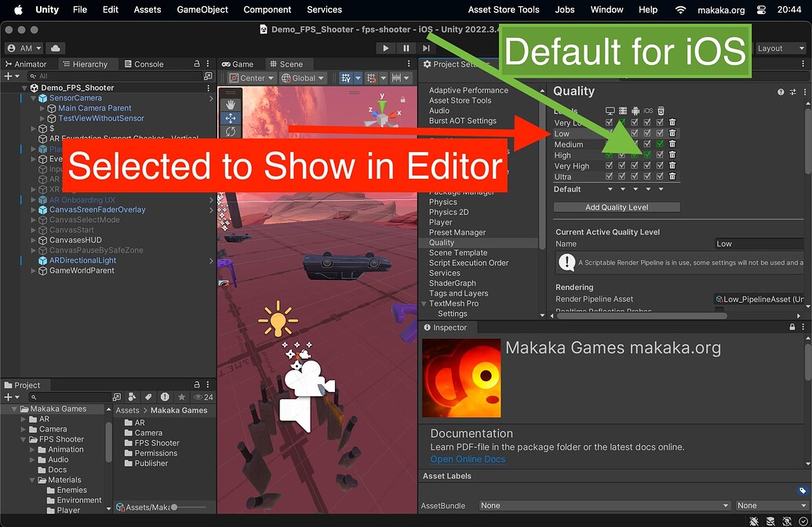The height and width of the screenshot is (527, 812).
Task: Click the Step frame button in toolbar
Action: tap(426, 48)
